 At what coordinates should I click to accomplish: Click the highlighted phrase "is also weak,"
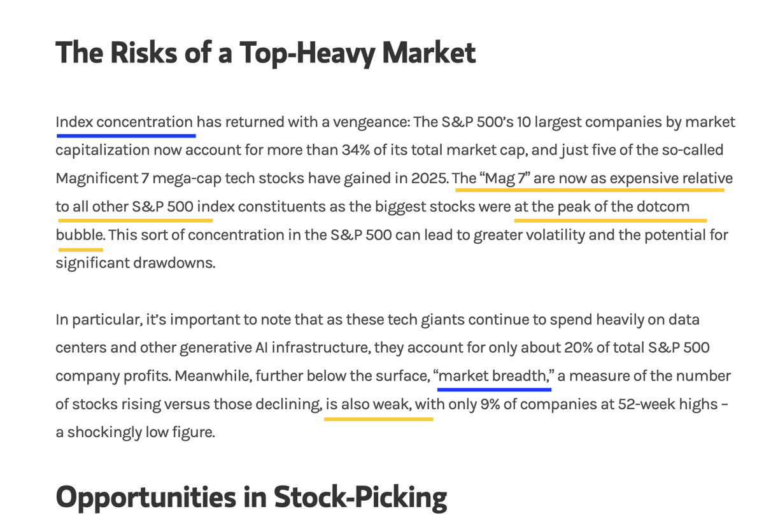[368, 404]
